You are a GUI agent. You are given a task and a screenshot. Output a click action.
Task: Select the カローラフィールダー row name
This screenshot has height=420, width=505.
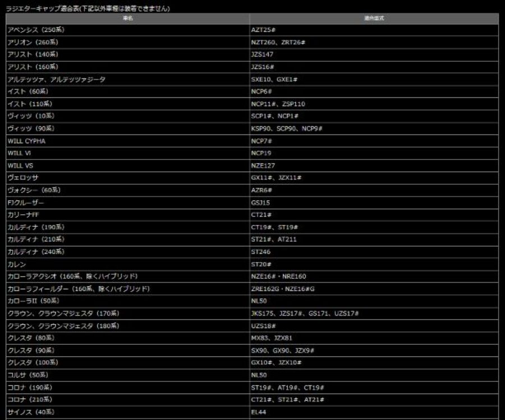(x=79, y=289)
